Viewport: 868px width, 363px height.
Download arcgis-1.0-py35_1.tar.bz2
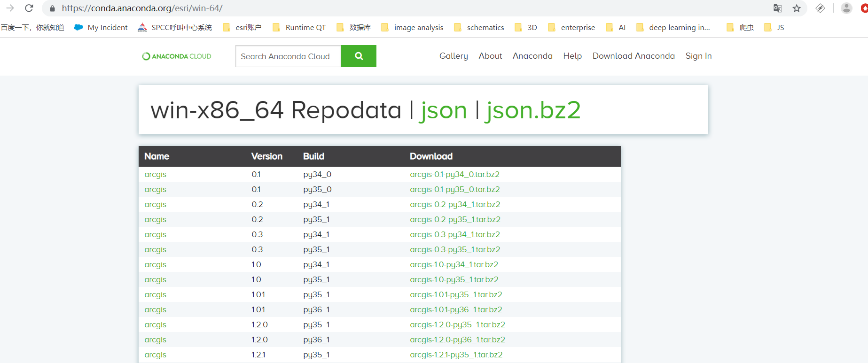click(x=454, y=279)
